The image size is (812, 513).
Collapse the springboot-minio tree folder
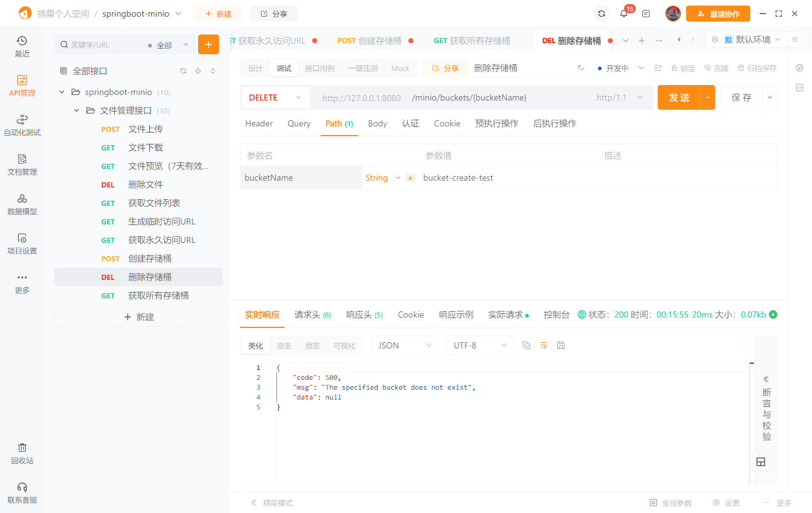click(x=62, y=92)
